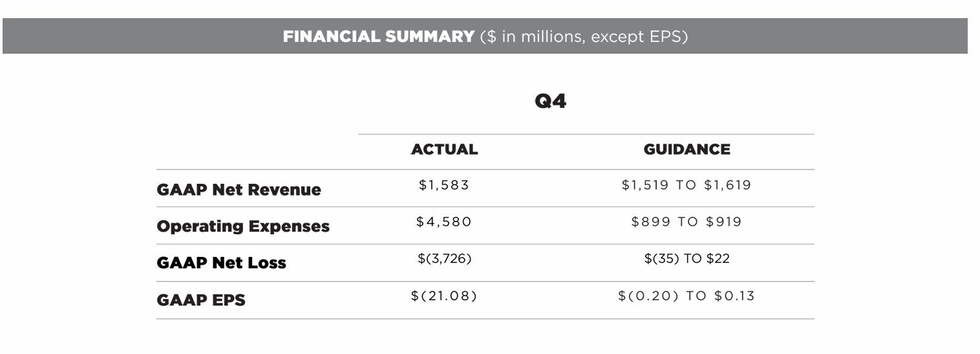Screen dimensions: 980x354
Task: Select the $(21.08) actual EPS value
Action: [x=443, y=296]
